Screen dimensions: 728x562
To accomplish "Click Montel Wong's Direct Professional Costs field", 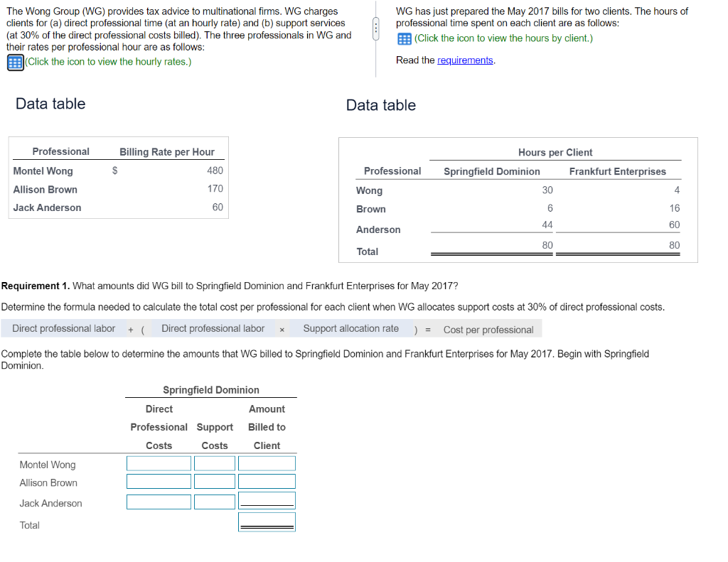I will click(159, 463).
